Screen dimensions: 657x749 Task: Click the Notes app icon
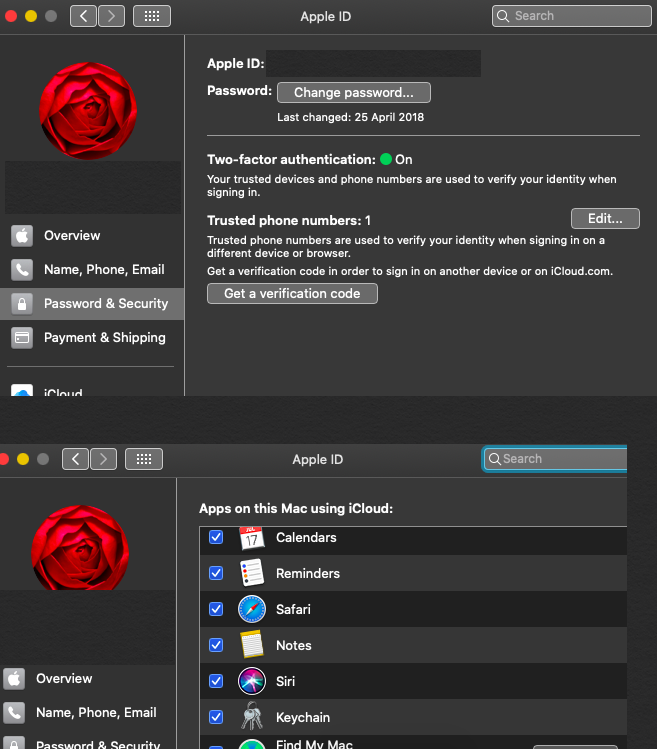coord(252,645)
